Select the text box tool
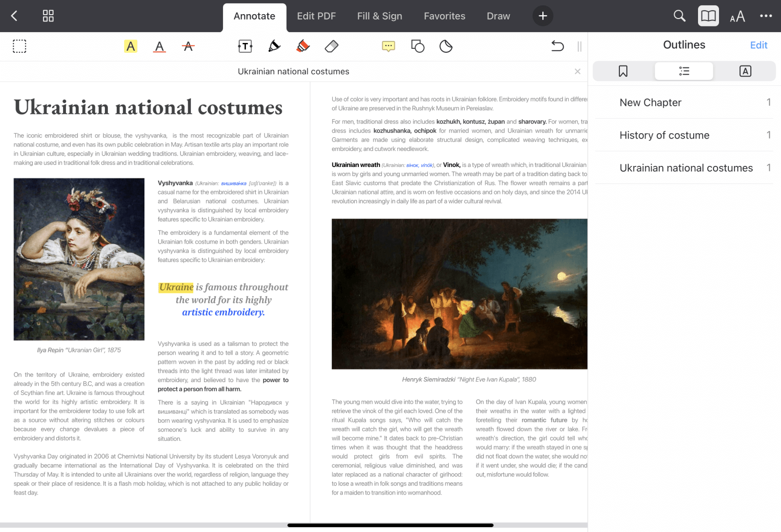Screen dimensions: 781x532 click(x=245, y=46)
